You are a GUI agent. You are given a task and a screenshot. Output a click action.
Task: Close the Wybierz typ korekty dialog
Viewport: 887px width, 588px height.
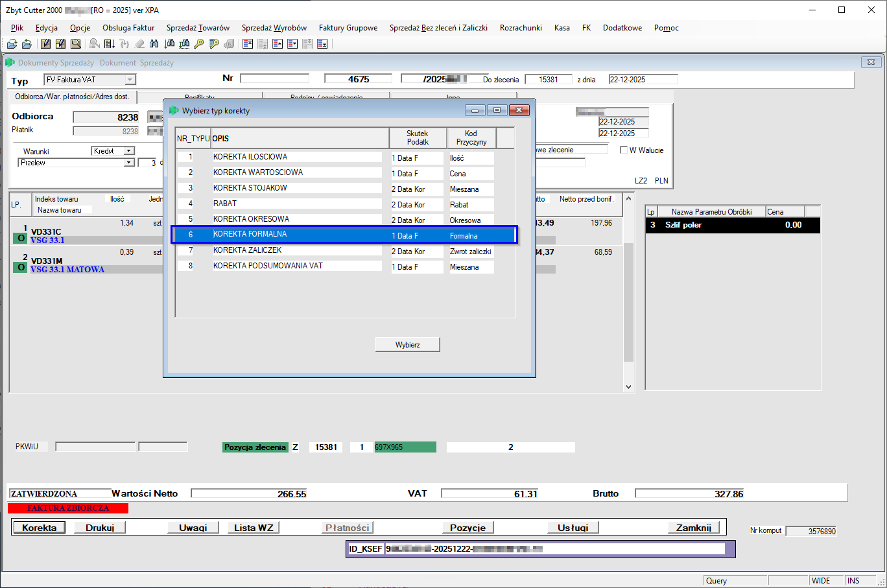point(519,110)
